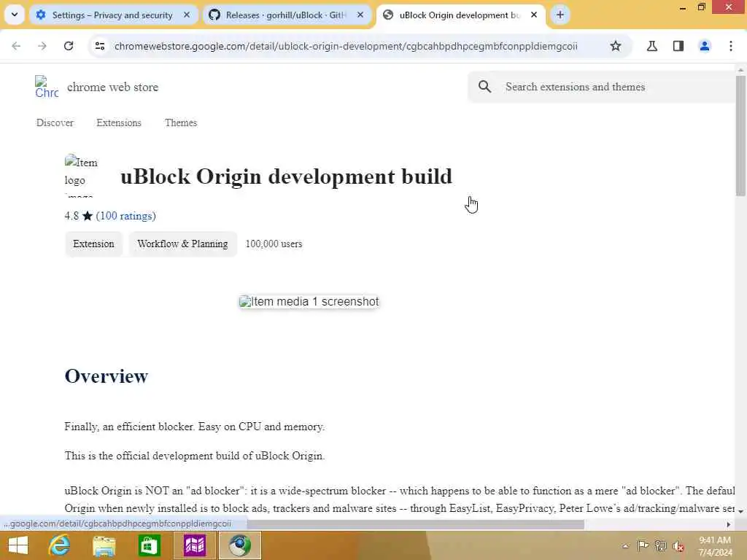This screenshot has height=560, width=747.
Task: Launch Internet Explorer from the taskbar
Action: tap(60, 545)
